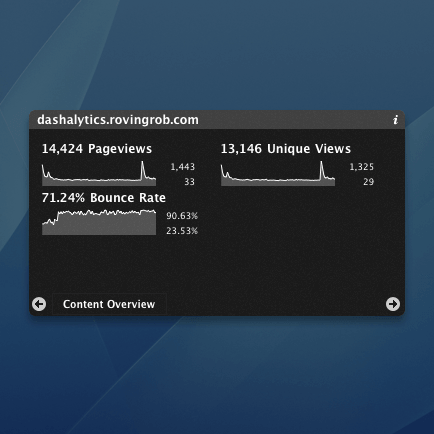Click the Pageviews maximum value 1,443

click(x=183, y=167)
